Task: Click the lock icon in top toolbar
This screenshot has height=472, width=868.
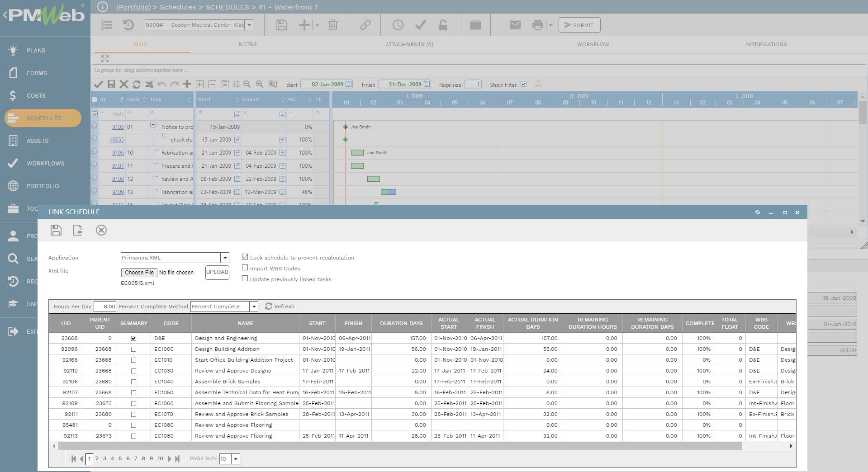Action: tap(443, 25)
